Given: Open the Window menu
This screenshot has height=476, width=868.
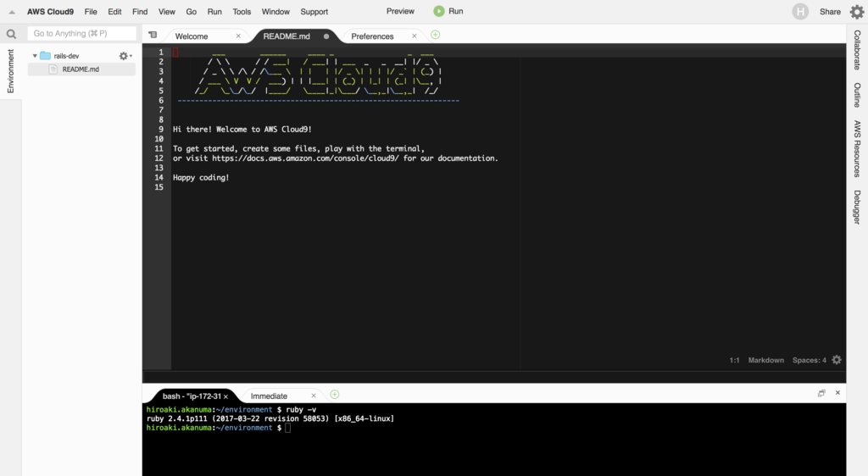Looking at the screenshot, I should click(275, 12).
